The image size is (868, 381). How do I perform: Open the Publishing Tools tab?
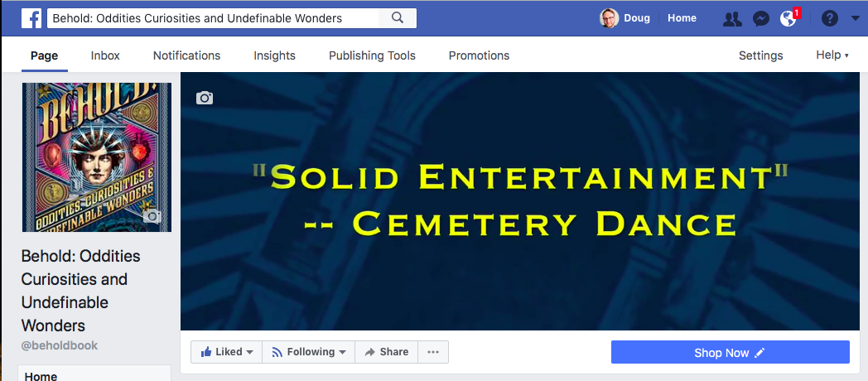pyautogui.click(x=372, y=55)
